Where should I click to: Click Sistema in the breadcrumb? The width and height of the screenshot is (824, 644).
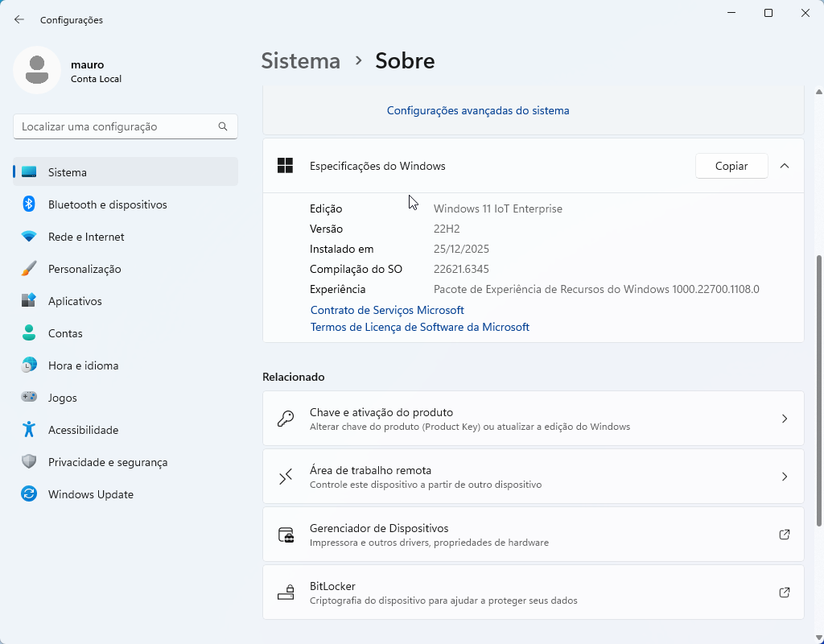click(301, 60)
